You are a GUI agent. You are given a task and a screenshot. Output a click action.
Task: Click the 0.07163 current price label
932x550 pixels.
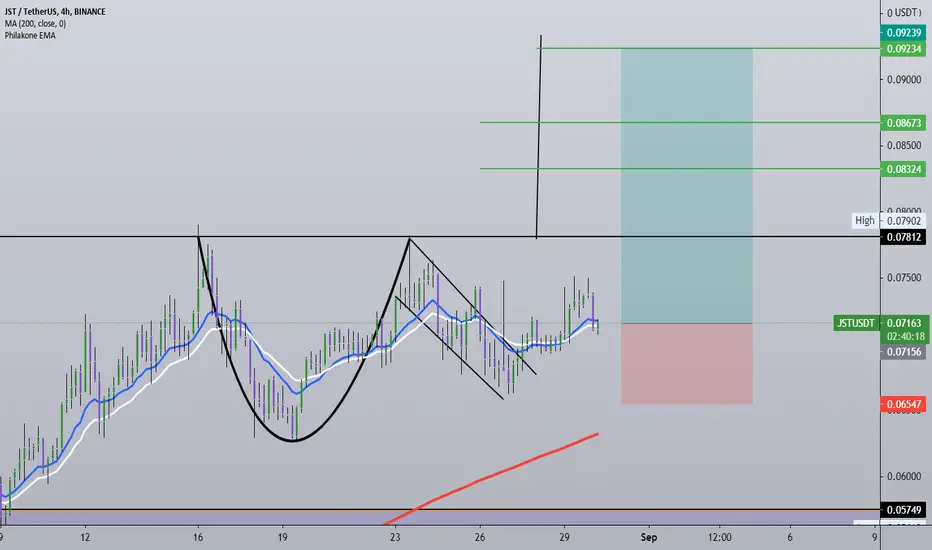pos(903,323)
